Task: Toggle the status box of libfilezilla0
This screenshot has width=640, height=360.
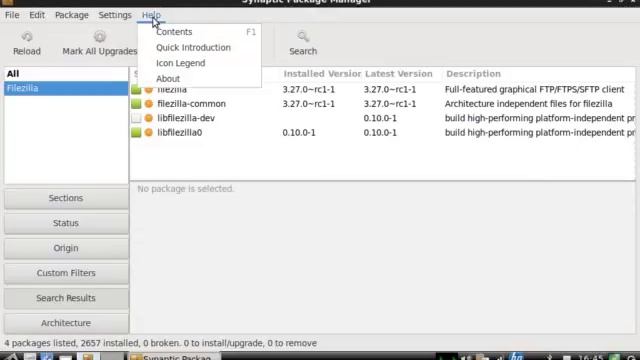Action: (x=136, y=133)
